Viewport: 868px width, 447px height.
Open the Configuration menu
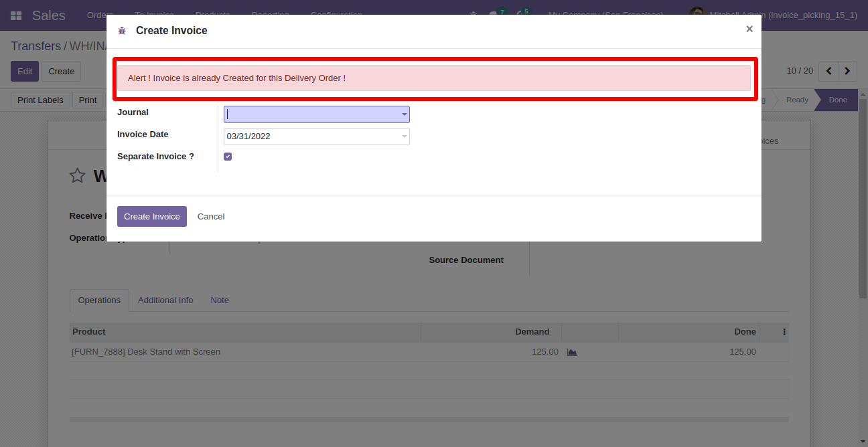coord(336,13)
